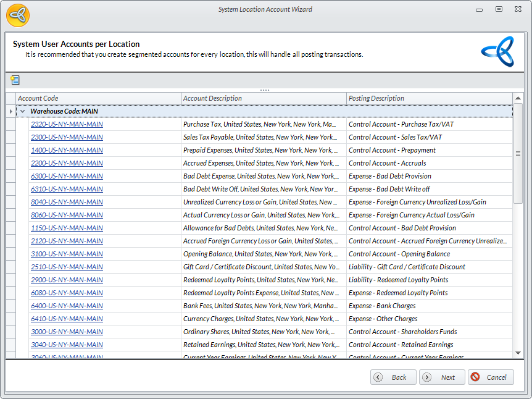Click the splitter dots above the grid
Screen dimensions: 532x399
[265, 90]
